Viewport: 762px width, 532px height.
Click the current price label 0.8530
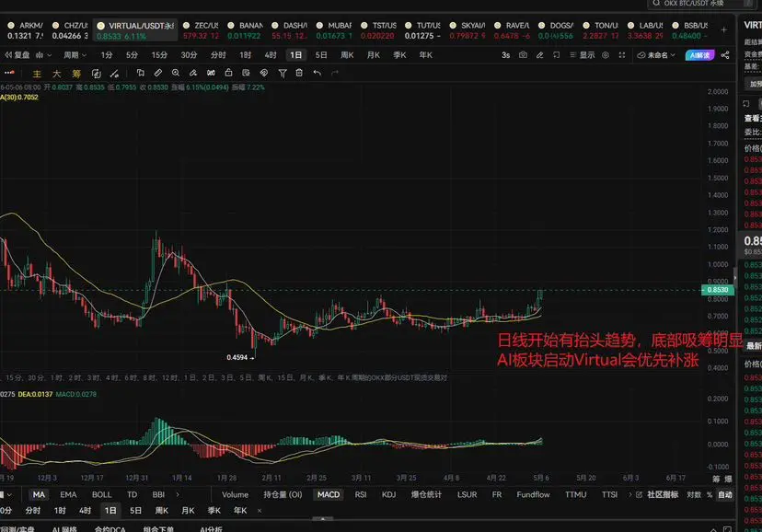click(x=717, y=290)
